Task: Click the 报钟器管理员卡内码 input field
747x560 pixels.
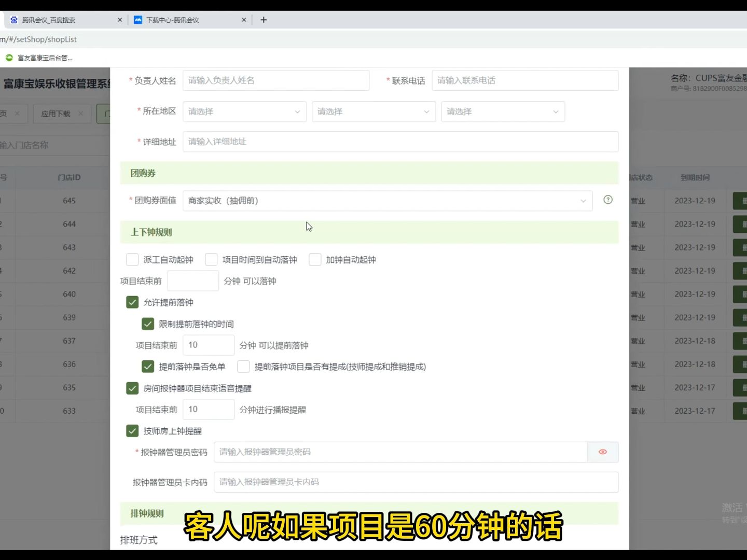Action: point(416,482)
